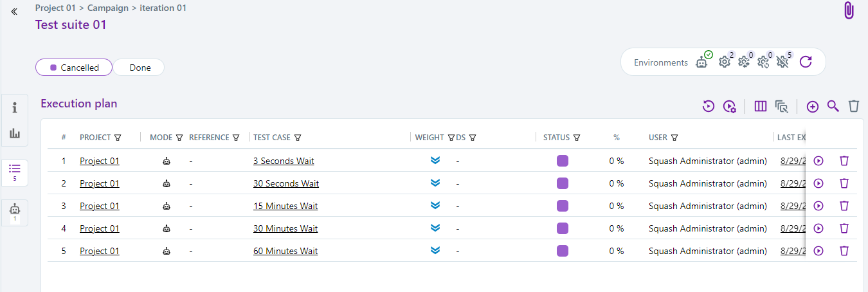The image size is (868, 292).
Task: Switch status toggle to Done
Action: 140,68
